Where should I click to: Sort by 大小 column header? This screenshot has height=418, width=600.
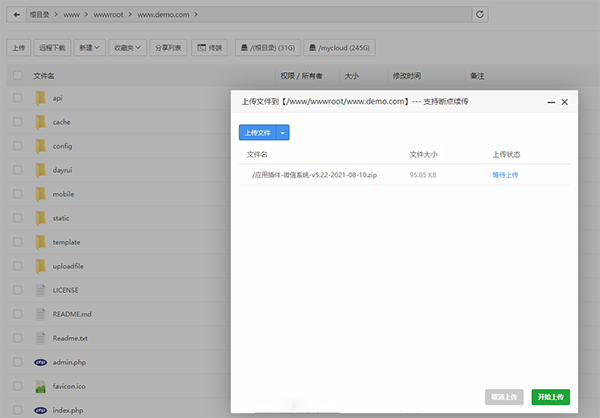coord(352,76)
